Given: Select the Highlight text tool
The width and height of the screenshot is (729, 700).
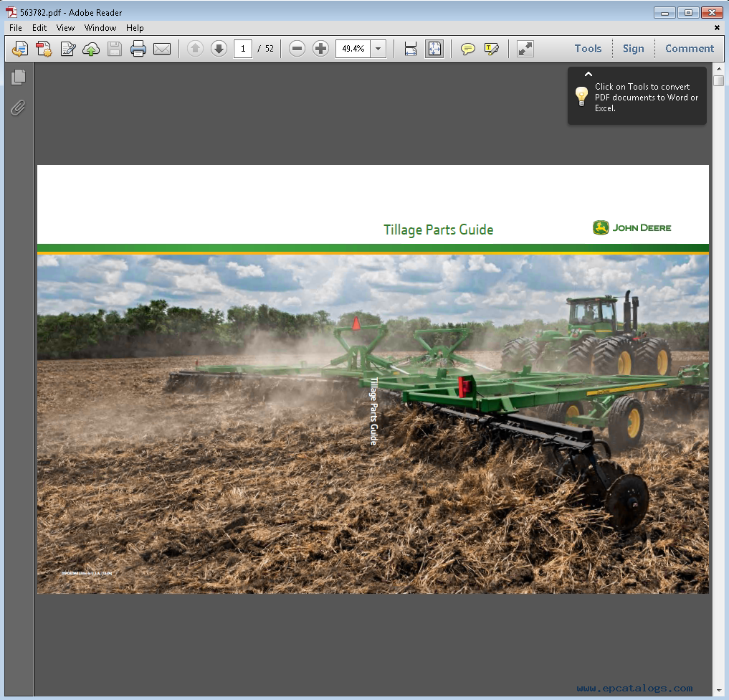Looking at the screenshot, I should pyautogui.click(x=491, y=49).
